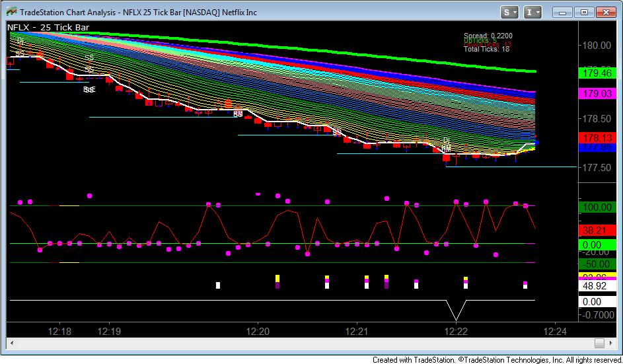The image size is (623, 364).
Task: Click the 12:22 time axis label
Action: (456, 332)
